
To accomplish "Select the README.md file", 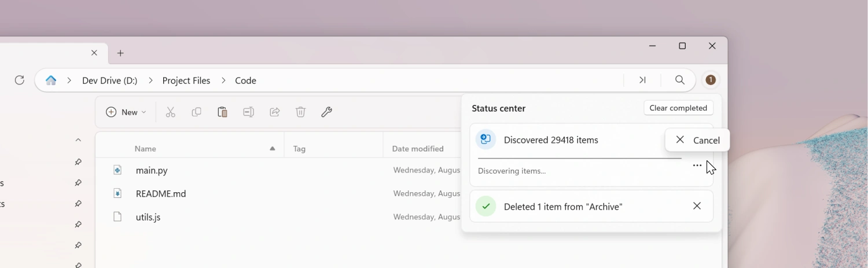I will (x=161, y=194).
